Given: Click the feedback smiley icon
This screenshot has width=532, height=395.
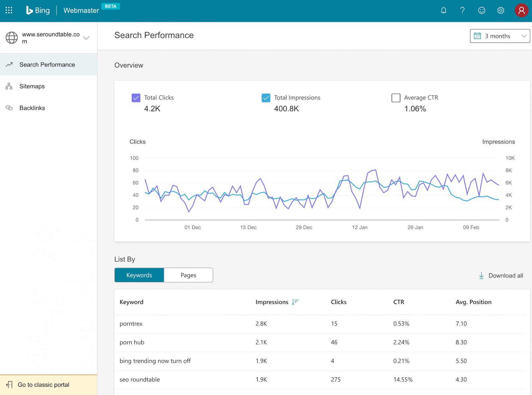Looking at the screenshot, I should point(481,10).
